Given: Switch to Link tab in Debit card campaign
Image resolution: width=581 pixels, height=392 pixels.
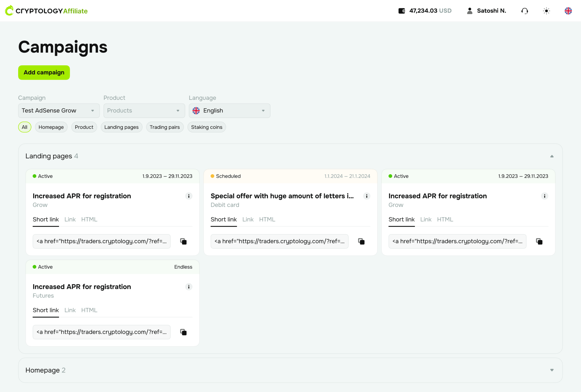Looking at the screenshot, I should 248,220.
